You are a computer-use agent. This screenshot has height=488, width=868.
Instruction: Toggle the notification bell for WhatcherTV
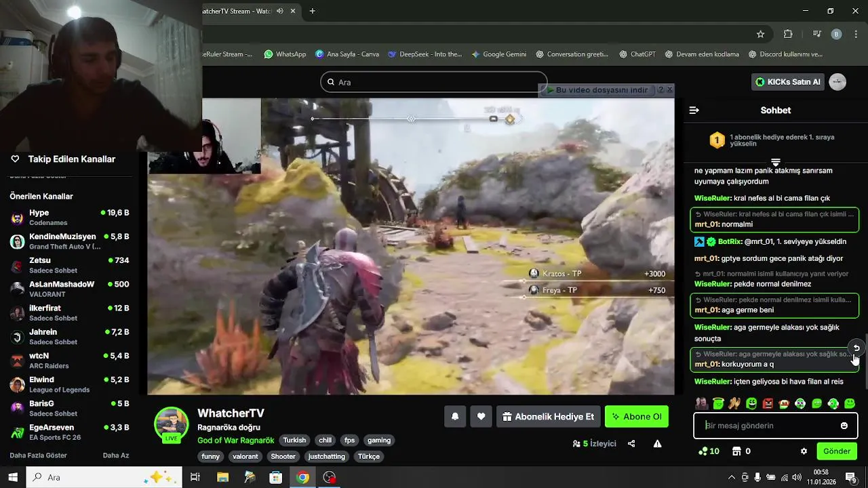coord(455,416)
